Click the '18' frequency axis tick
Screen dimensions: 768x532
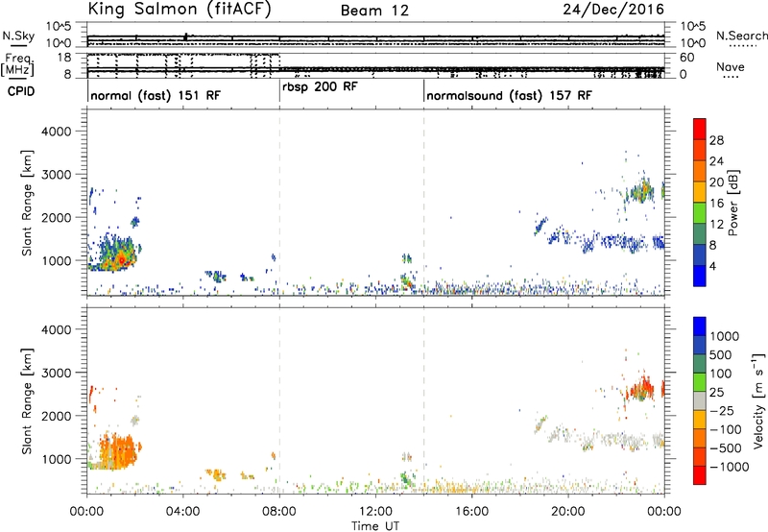tap(64, 58)
